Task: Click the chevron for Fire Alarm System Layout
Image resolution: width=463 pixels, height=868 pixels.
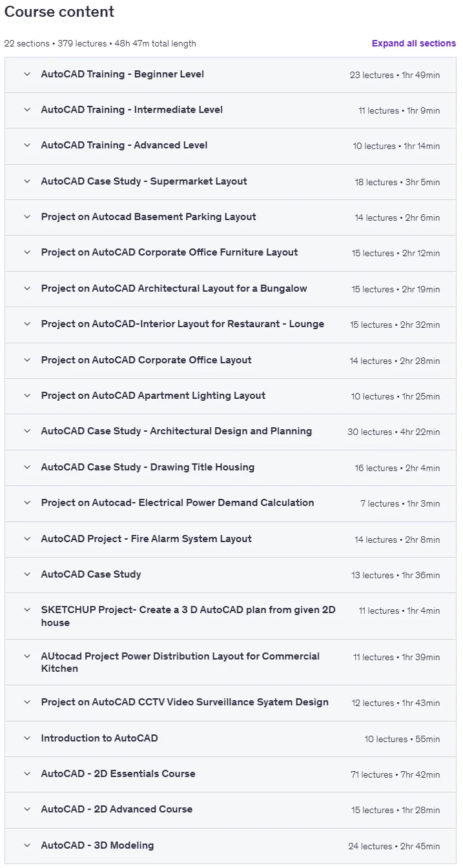Action: click(27, 539)
